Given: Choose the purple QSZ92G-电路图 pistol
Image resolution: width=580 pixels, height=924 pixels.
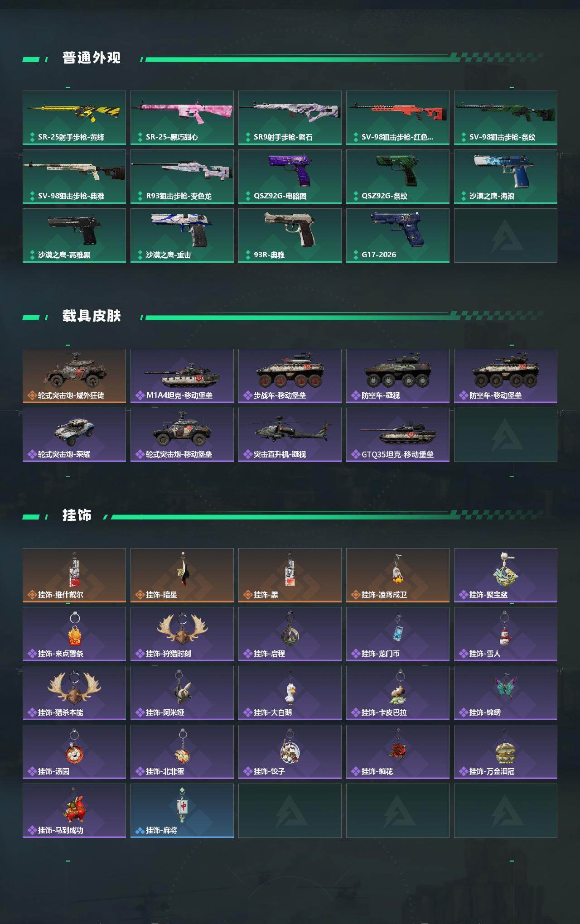Looking at the screenshot, I should (290, 177).
